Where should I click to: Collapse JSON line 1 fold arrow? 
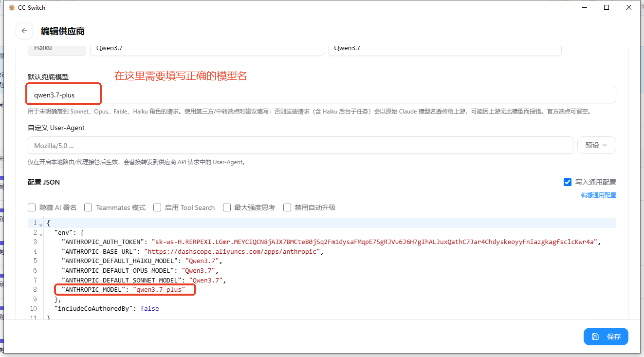(41, 224)
